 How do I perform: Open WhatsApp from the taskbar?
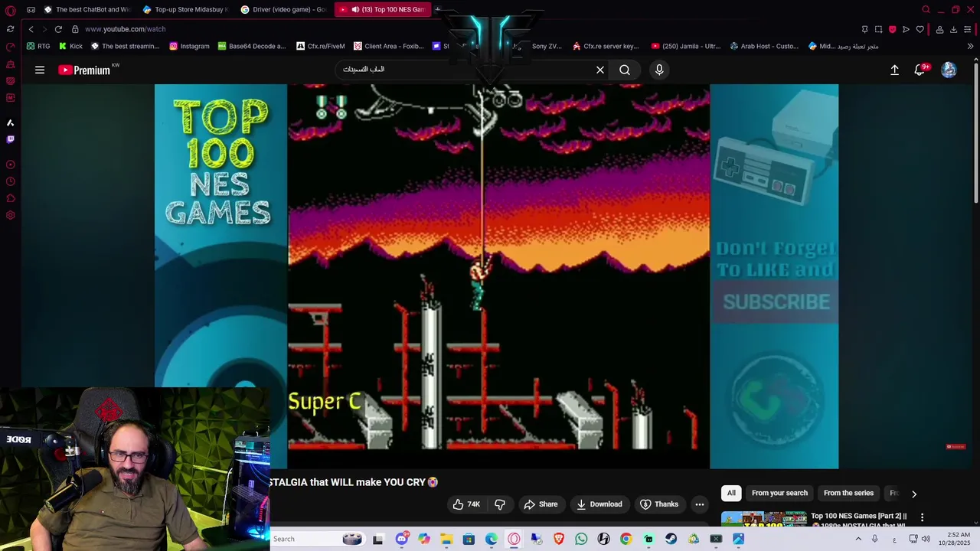581,539
